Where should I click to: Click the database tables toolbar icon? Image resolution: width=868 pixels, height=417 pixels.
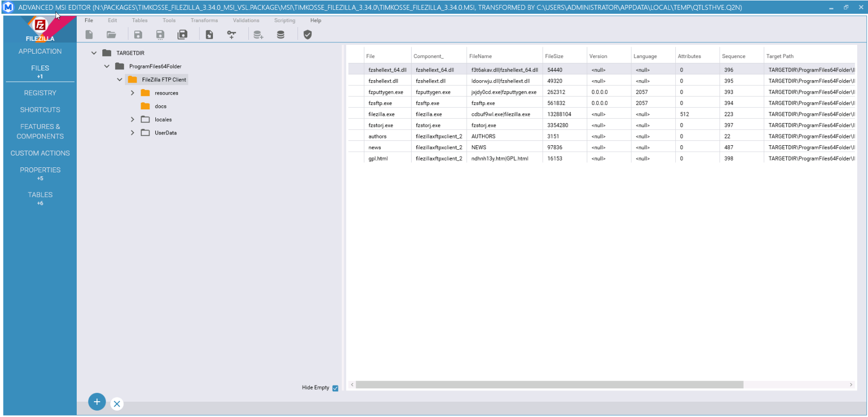coord(281,34)
